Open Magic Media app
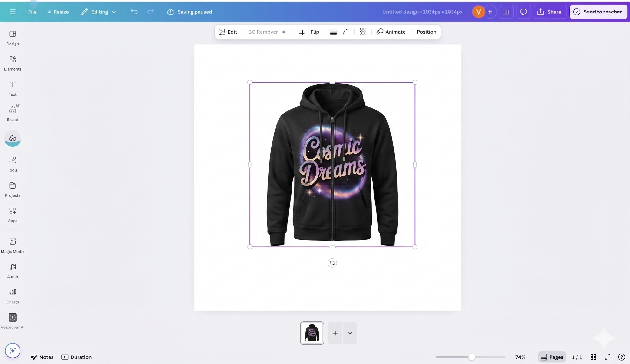The image size is (630, 364). (13, 246)
